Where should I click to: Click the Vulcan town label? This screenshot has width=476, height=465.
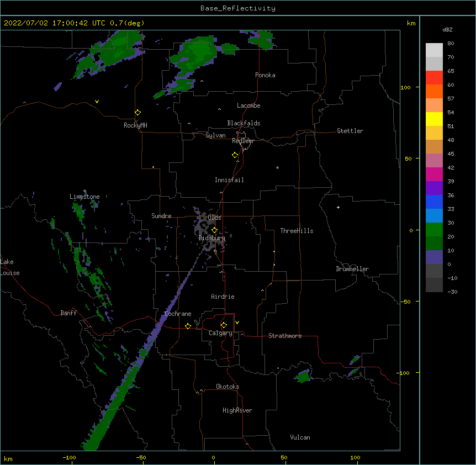coord(300,437)
